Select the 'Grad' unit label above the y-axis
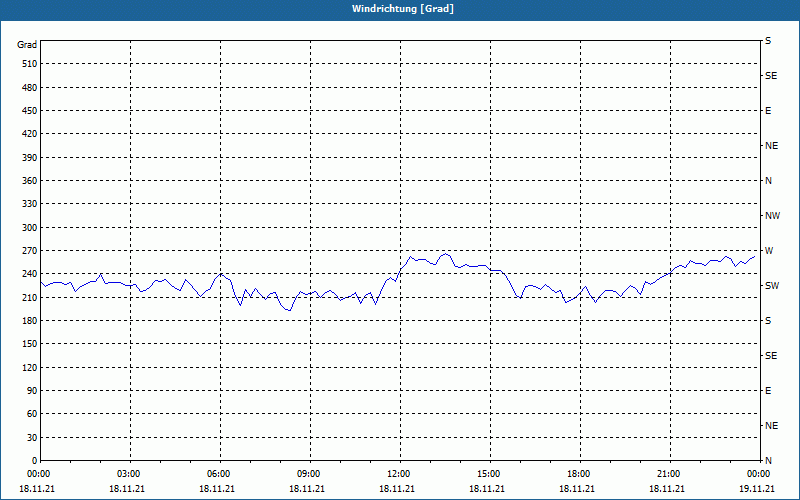The height and width of the screenshot is (500, 800). click(27, 45)
